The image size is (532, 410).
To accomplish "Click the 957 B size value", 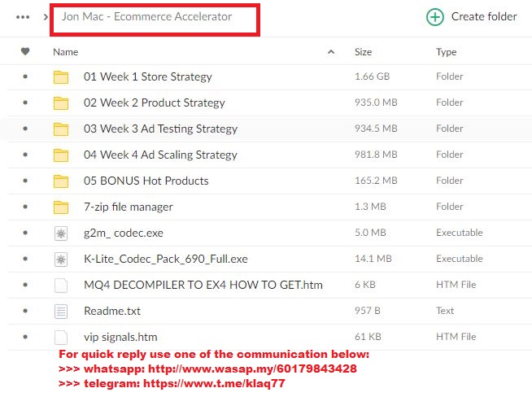I will pyautogui.click(x=368, y=311).
